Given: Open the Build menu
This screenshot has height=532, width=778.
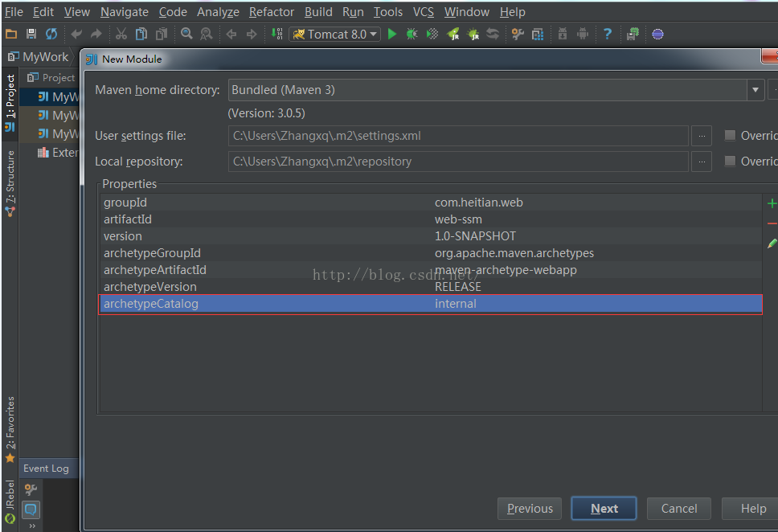Looking at the screenshot, I should pyautogui.click(x=318, y=11).
